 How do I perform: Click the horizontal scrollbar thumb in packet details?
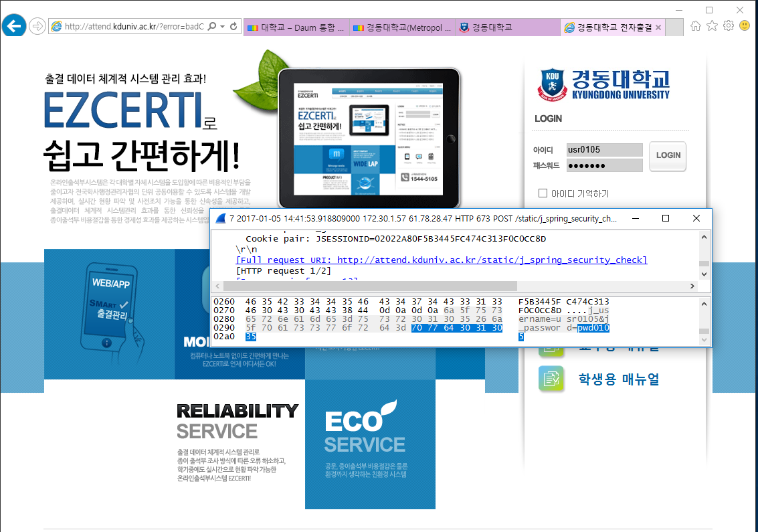click(370, 286)
